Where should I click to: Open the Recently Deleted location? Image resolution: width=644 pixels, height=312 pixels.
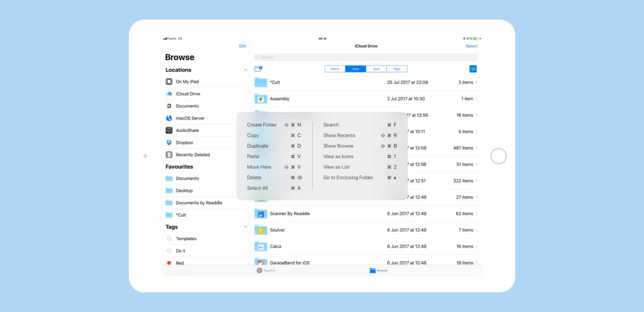click(192, 154)
